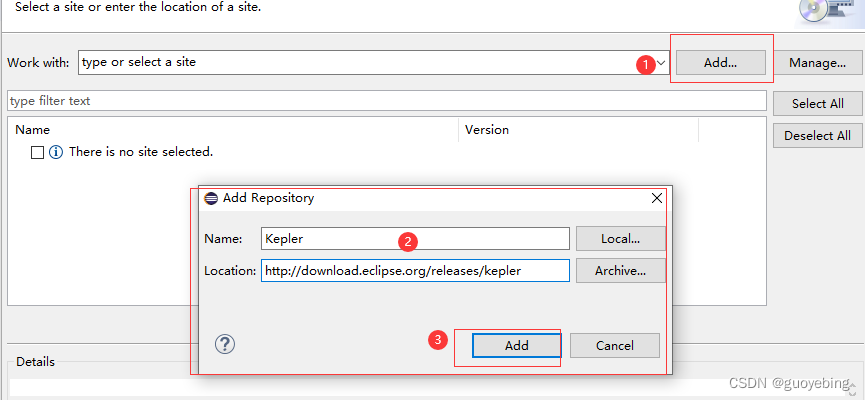
Task: Choose the Archive... repository button
Action: tap(621, 271)
